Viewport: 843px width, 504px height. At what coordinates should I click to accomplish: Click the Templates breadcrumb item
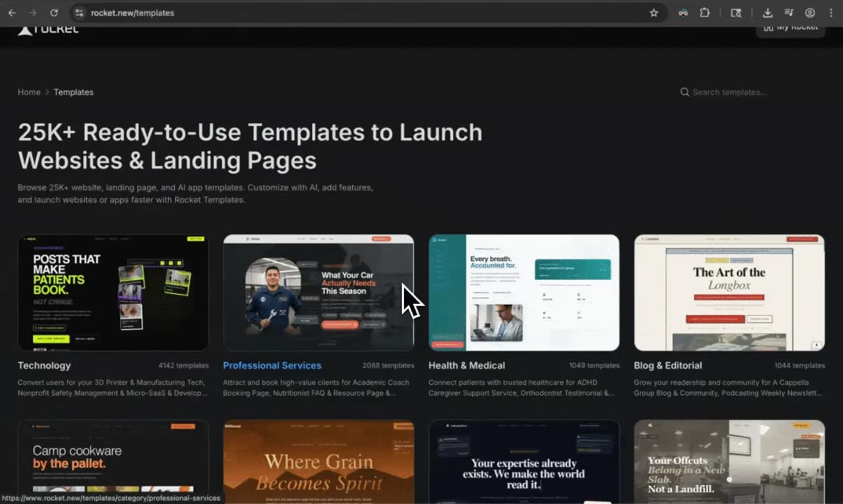[x=74, y=92]
